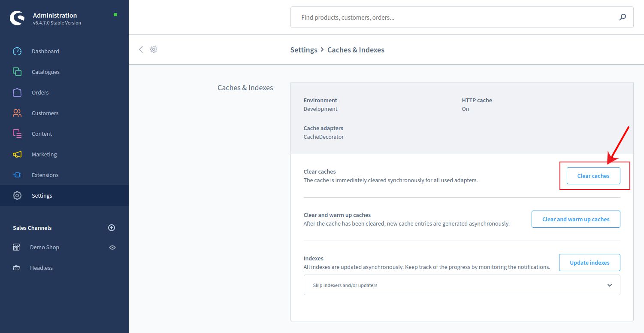644x333 pixels.
Task: Open the Dashboard from the sidebar
Action: (x=45, y=51)
